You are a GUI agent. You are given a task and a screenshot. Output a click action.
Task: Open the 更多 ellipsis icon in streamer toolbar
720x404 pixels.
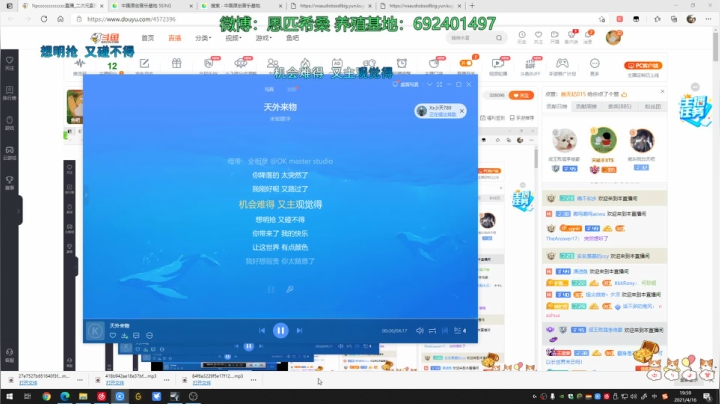click(x=595, y=63)
